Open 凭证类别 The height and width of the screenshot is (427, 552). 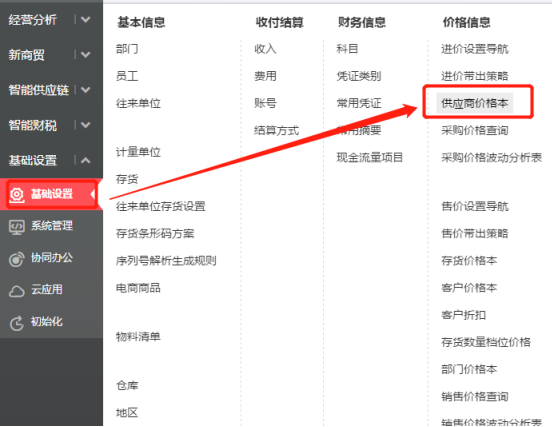[x=359, y=76]
